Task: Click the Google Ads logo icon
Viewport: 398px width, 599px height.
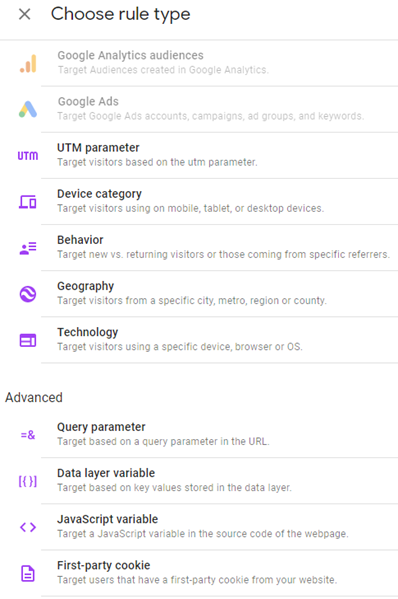Action: coord(28,109)
